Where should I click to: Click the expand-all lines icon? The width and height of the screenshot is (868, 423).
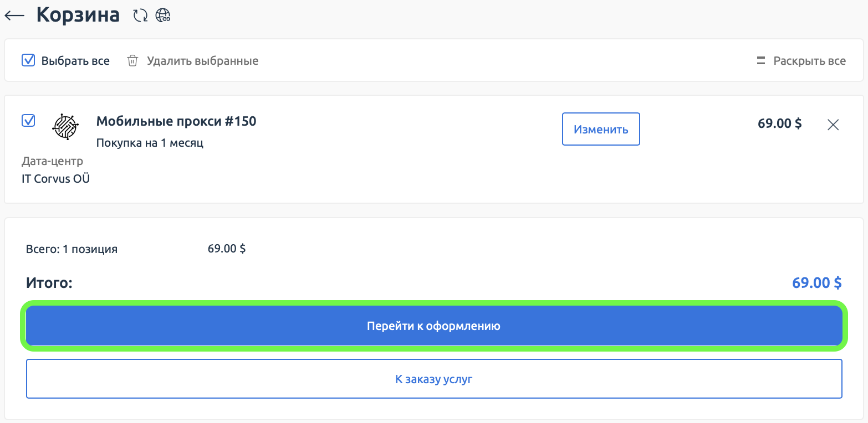(x=760, y=61)
